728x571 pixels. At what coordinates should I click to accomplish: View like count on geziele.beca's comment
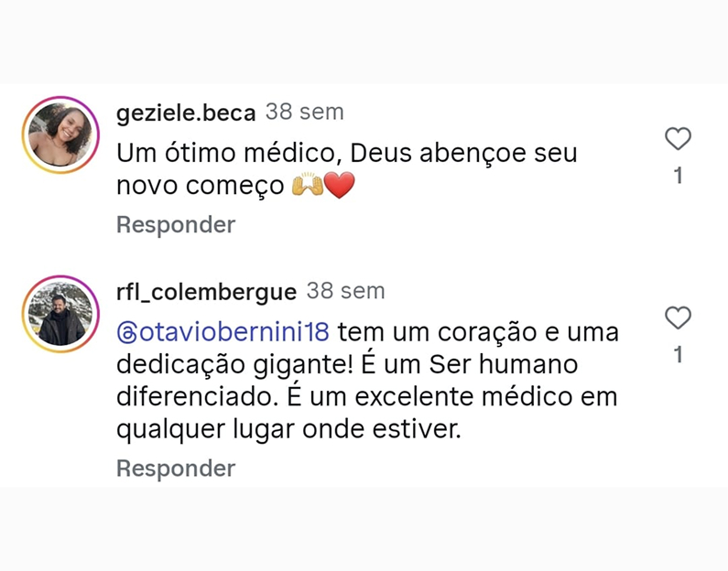pos(678,176)
